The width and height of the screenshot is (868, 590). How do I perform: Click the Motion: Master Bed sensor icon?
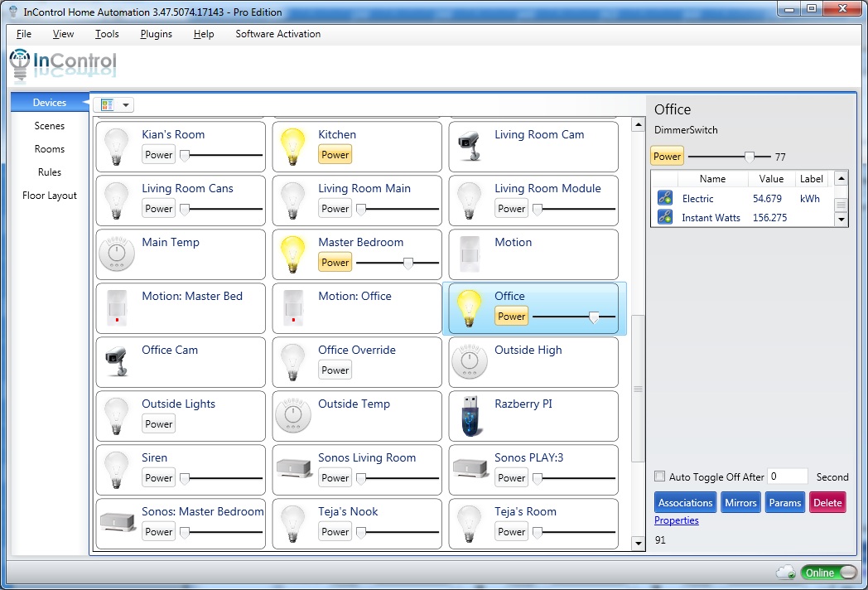pyautogui.click(x=116, y=308)
